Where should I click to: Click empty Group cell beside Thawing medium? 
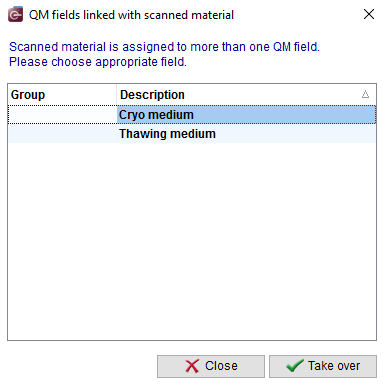pyautogui.click(x=62, y=134)
